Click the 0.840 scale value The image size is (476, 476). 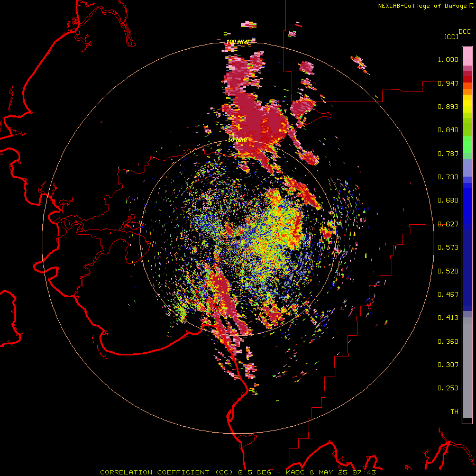tap(448, 130)
